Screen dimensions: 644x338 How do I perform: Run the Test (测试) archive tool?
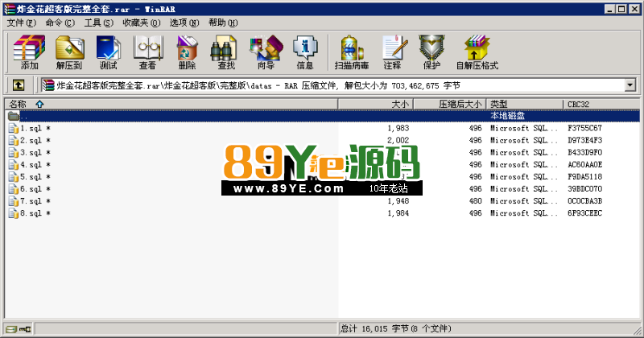coord(108,52)
